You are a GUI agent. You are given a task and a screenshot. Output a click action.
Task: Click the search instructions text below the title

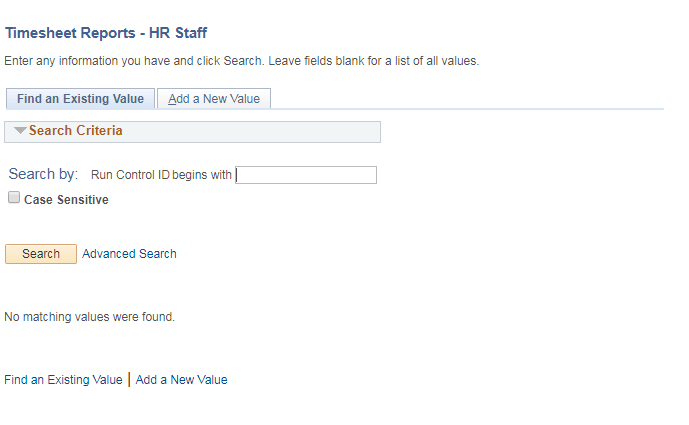(x=241, y=61)
